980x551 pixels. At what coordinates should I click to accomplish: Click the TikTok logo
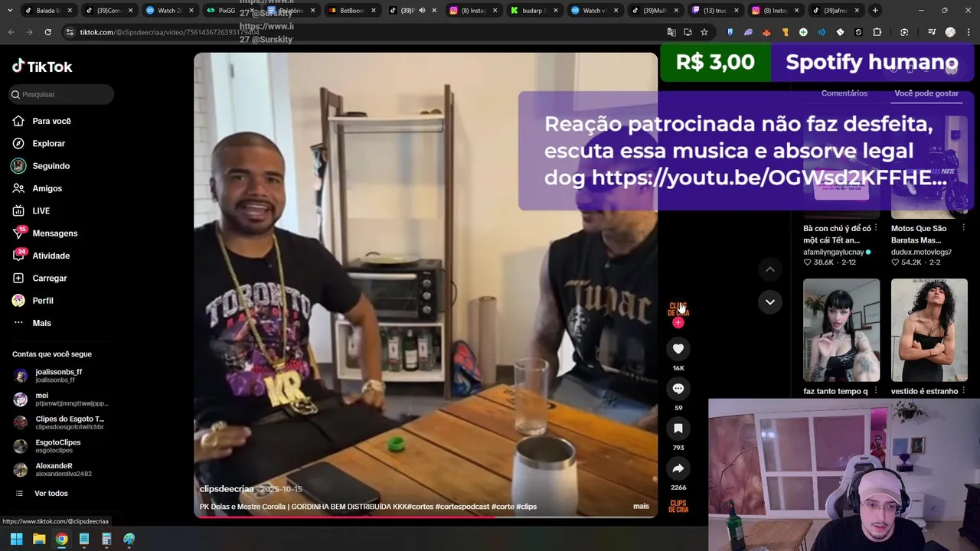42,67
